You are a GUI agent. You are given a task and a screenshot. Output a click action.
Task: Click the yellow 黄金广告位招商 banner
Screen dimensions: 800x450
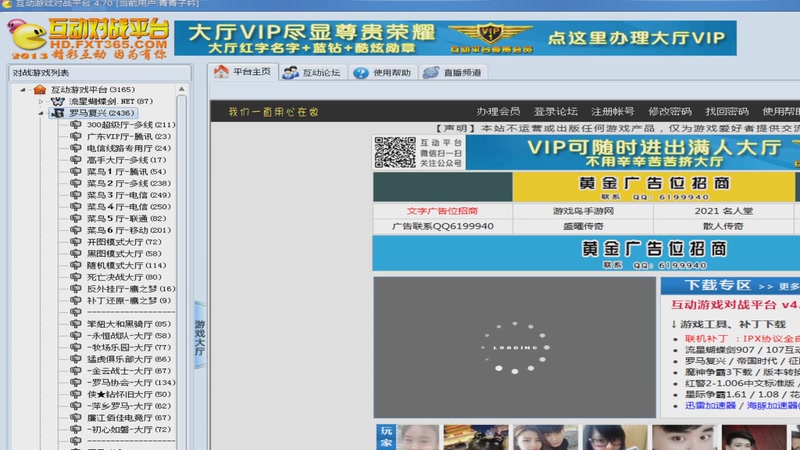coord(654,187)
